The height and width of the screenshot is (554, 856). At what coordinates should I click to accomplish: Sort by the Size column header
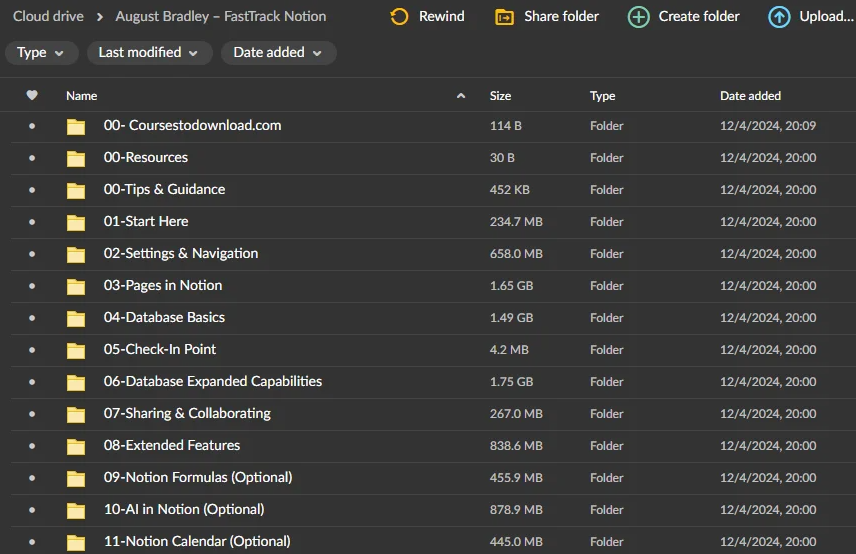[x=500, y=96]
